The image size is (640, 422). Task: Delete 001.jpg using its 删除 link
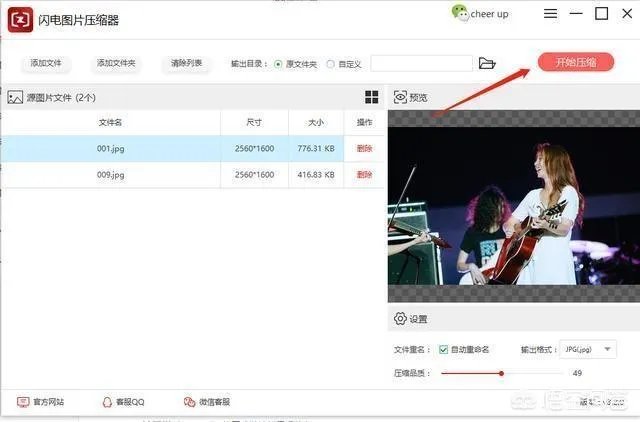click(x=364, y=149)
